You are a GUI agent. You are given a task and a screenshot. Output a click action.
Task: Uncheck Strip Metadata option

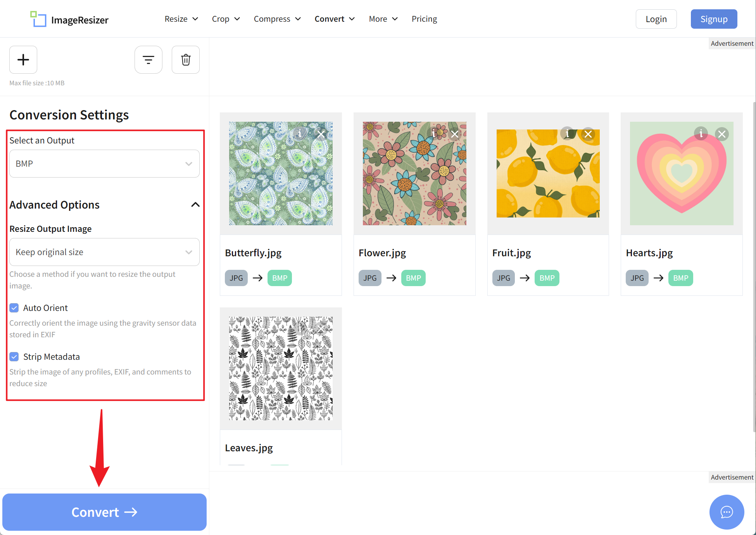coord(14,357)
